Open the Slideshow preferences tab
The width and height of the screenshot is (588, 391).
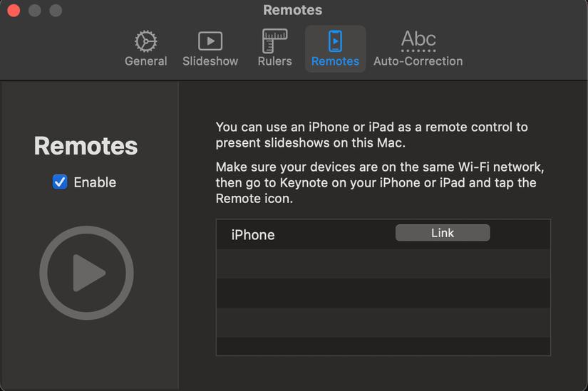210,48
